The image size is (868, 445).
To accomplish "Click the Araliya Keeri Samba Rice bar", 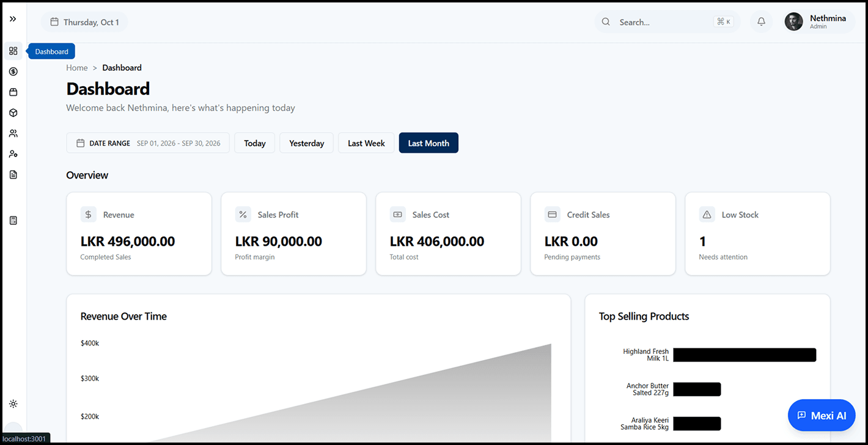I will 697,424.
